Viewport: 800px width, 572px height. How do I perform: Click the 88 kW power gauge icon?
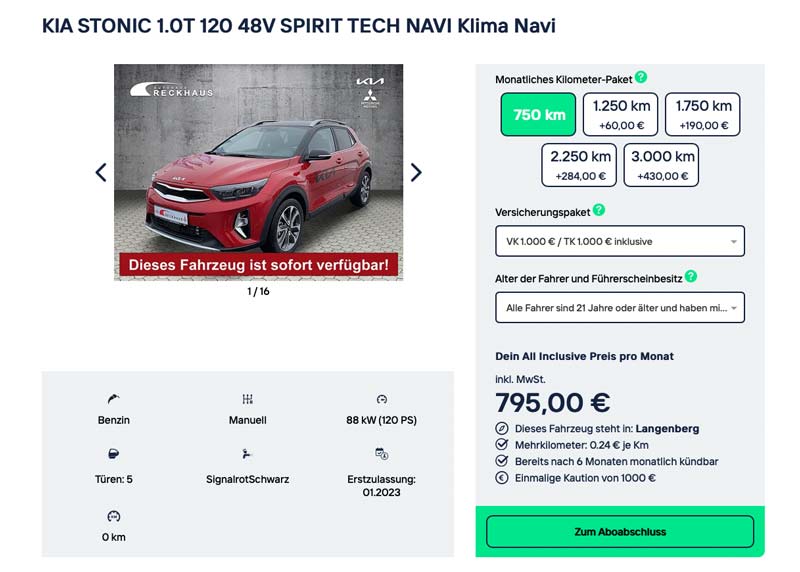click(x=381, y=399)
